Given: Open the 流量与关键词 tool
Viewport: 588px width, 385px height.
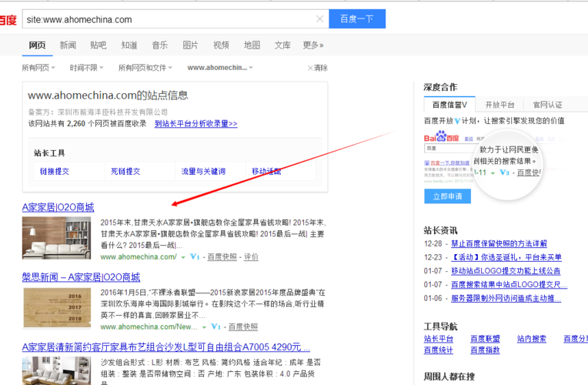Looking at the screenshot, I should [203, 172].
